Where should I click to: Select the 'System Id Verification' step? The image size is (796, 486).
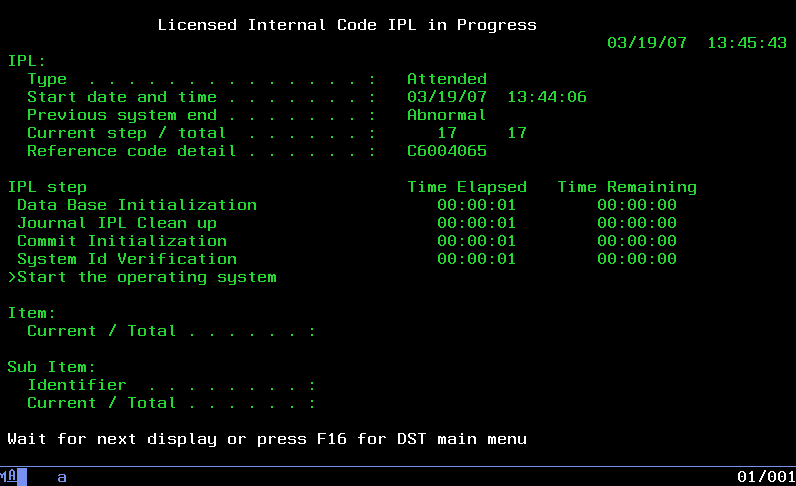126,259
